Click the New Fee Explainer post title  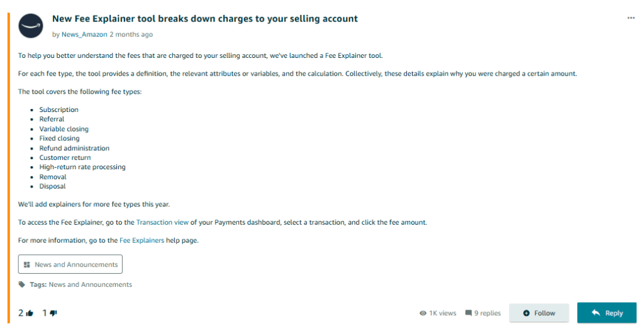point(205,19)
